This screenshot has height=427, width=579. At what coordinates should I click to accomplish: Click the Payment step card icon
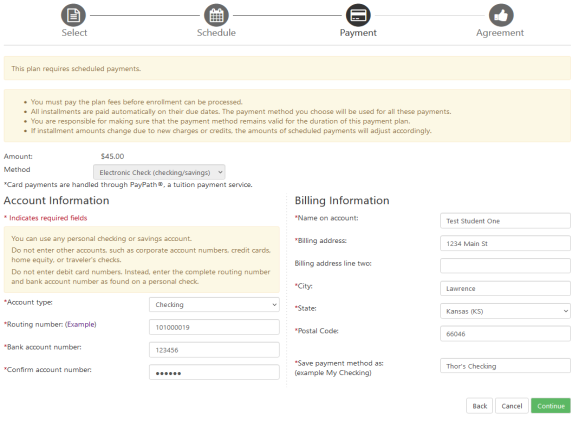pos(358,16)
